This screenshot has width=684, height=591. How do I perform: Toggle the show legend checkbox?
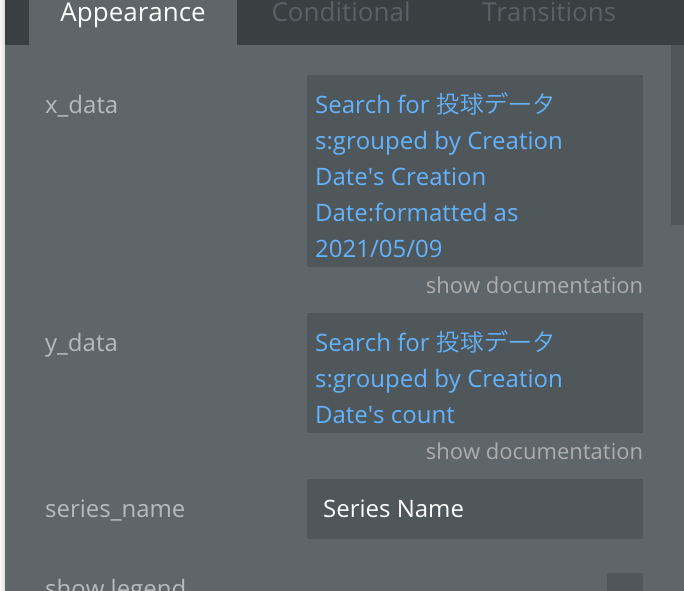[x=624, y=583]
